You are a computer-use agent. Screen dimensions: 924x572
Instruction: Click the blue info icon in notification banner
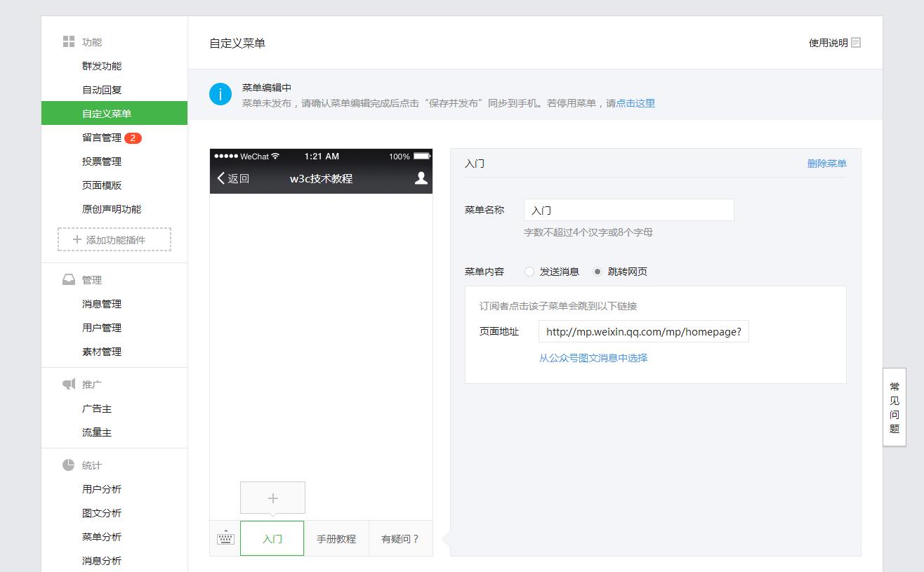220,93
